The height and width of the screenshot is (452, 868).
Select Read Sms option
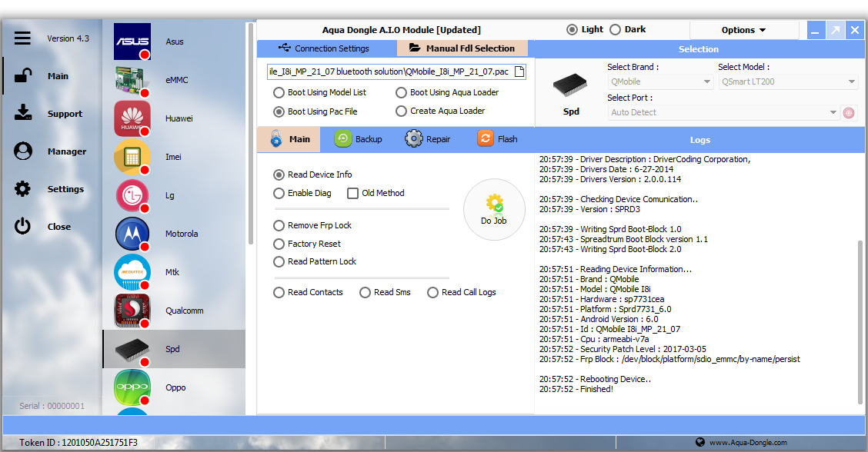[x=365, y=293]
